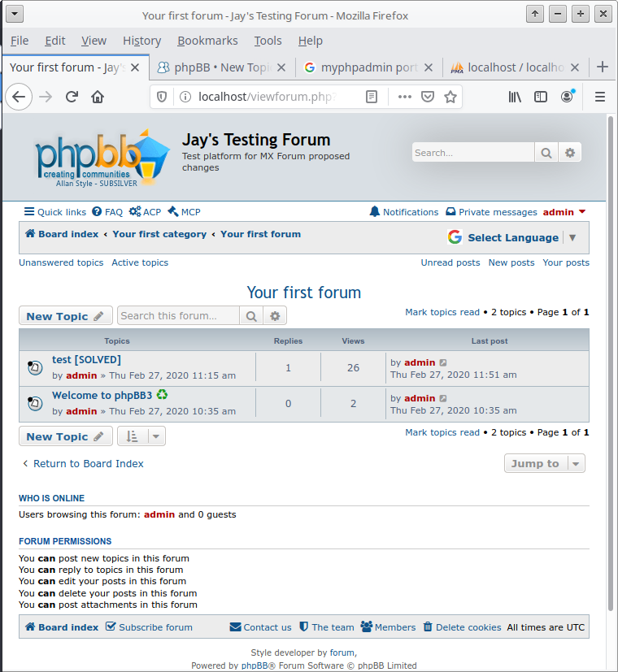Click top Mark topics read link
Image resolution: width=618 pixels, height=672 pixels.
[442, 312]
